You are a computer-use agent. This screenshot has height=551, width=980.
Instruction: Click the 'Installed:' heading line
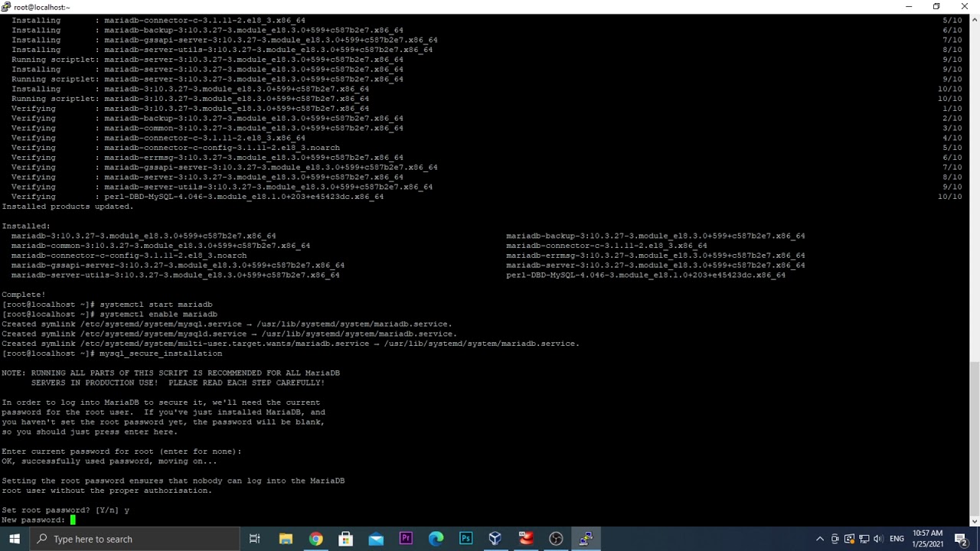(x=26, y=227)
